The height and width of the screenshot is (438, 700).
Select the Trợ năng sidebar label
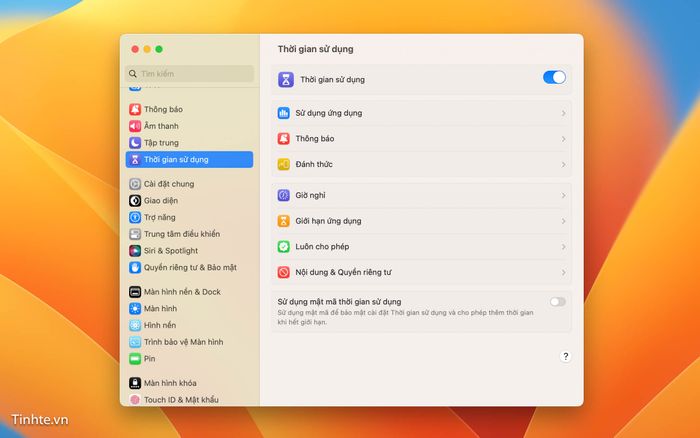tap(159, 217)
